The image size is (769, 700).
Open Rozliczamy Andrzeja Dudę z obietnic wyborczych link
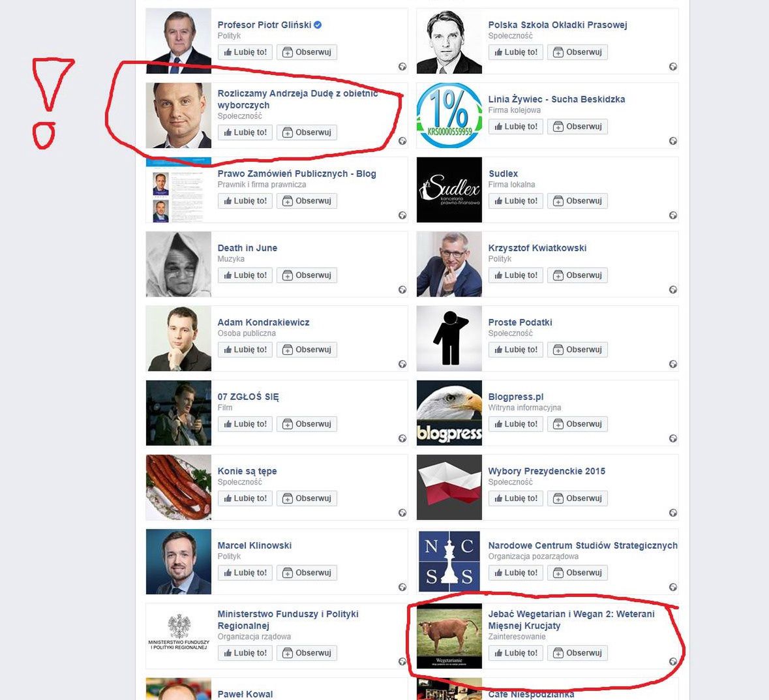click(x=297, y=99)
